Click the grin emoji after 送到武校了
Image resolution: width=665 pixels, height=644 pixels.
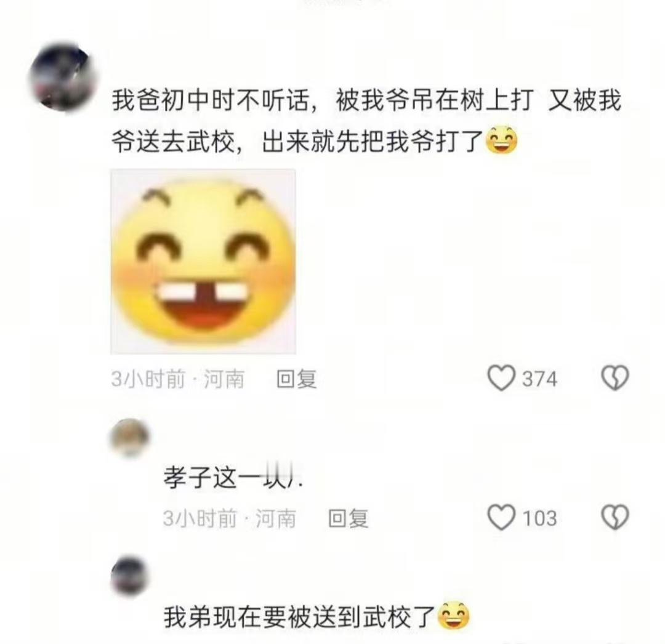[453, 616]
